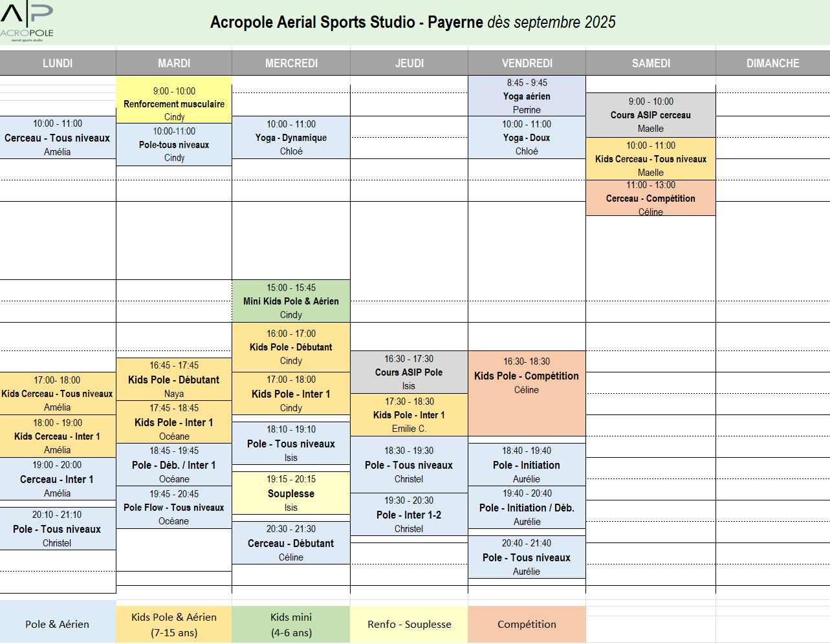
Task: Open the Renforcement musculaire class with Cindy
Action: pos(174,103)
